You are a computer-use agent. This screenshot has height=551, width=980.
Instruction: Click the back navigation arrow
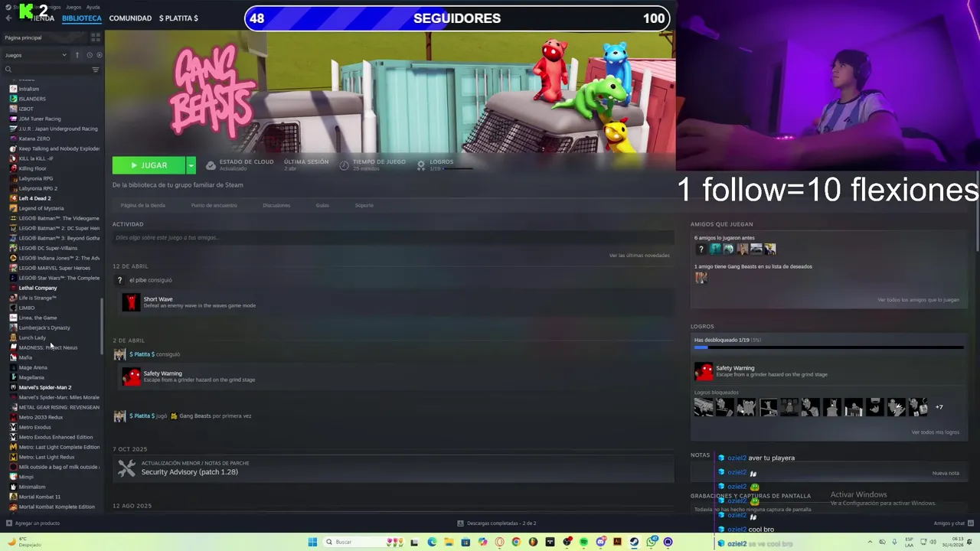(x=8, y=18)
